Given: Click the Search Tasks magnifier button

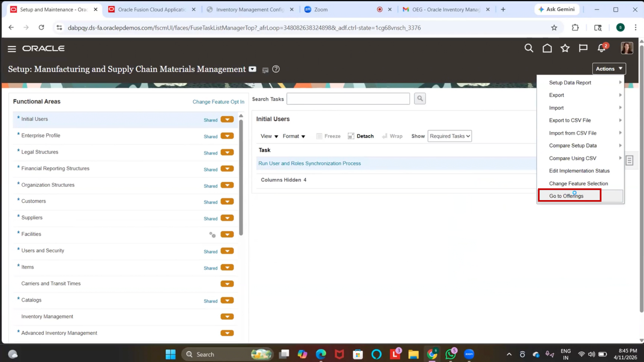Looking at the screenshot, I should pyautogui.click(x=420, y=99).
